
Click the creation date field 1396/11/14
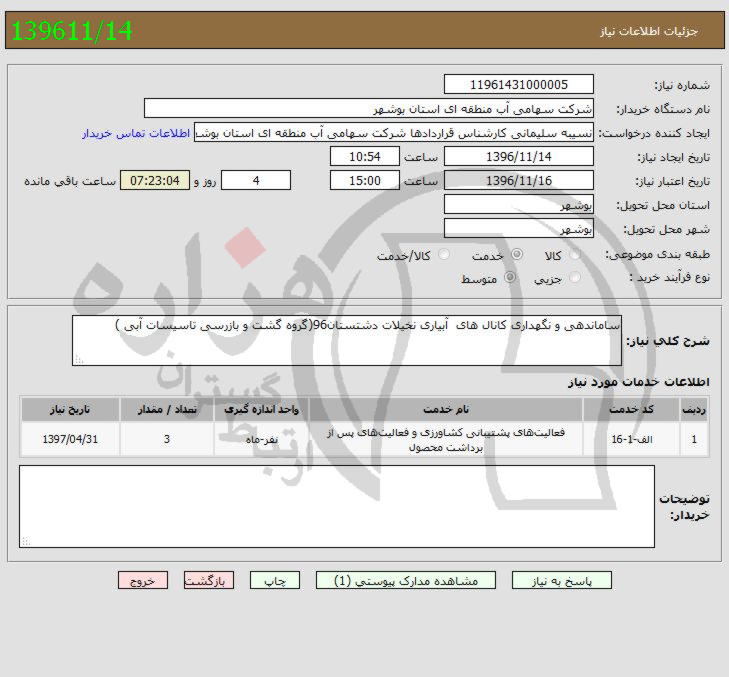tap(518, 157)
